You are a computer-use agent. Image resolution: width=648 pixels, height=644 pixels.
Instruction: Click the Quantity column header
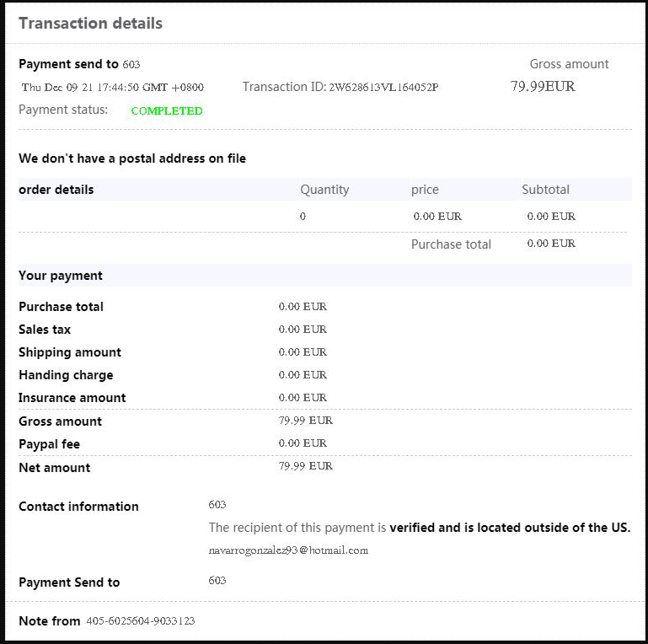click(324, 190)
